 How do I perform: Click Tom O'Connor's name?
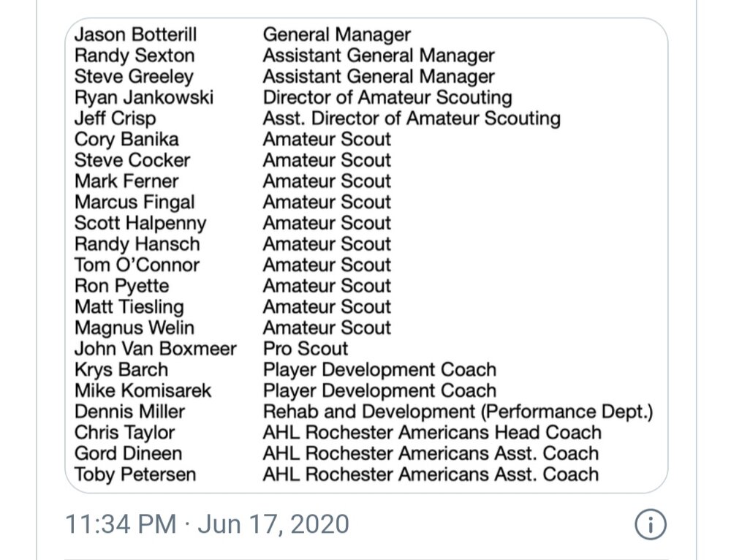(137, 265)
